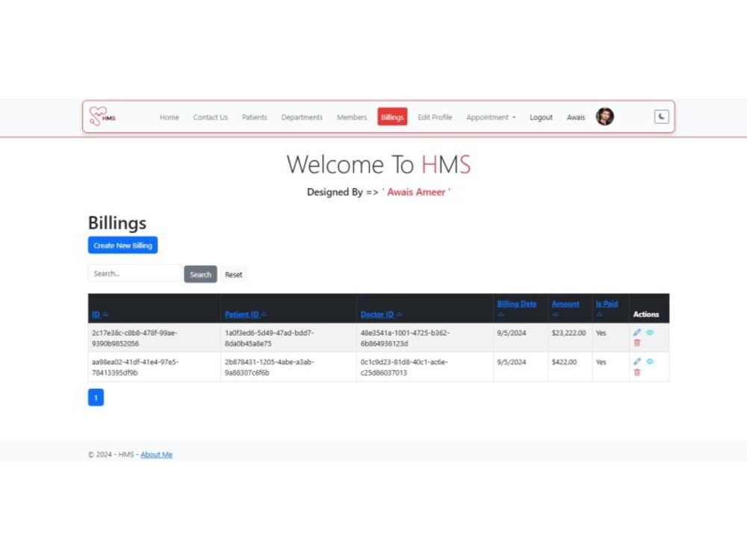The width and height of the screenshot is (747, 560).
Task: Open the About Me footer link
Action: click(156, 454)
